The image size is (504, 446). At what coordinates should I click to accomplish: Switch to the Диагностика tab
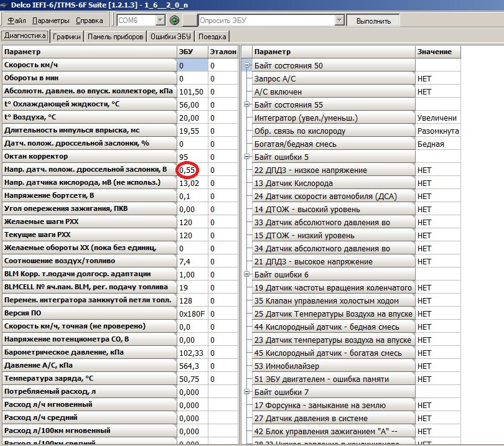(25, 35)
